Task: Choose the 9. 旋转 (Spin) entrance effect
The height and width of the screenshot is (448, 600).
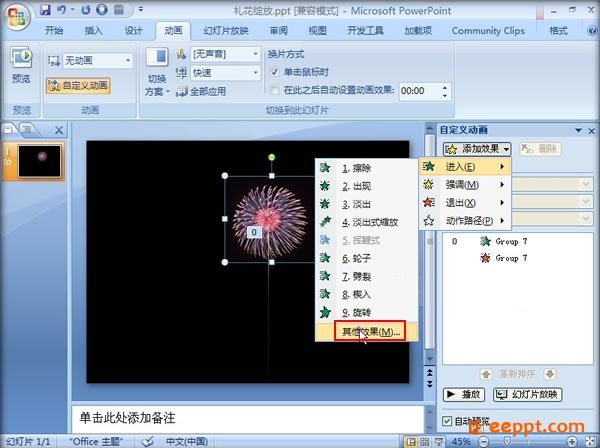Action: (366, 313)
